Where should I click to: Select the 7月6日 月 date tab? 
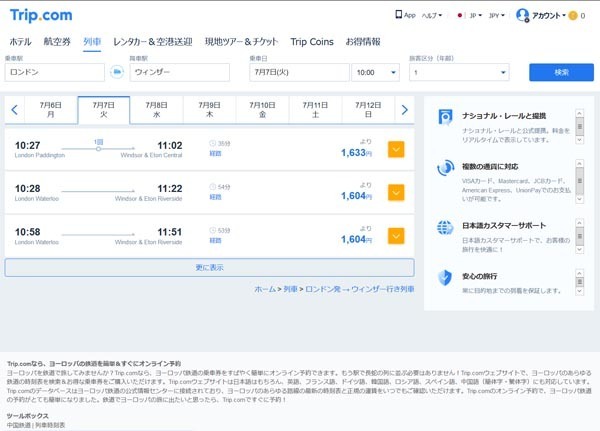(x=51, y=110)
